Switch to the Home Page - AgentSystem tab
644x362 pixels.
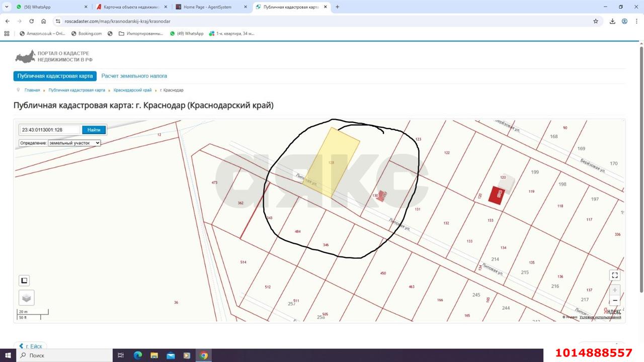coord(211,7)
